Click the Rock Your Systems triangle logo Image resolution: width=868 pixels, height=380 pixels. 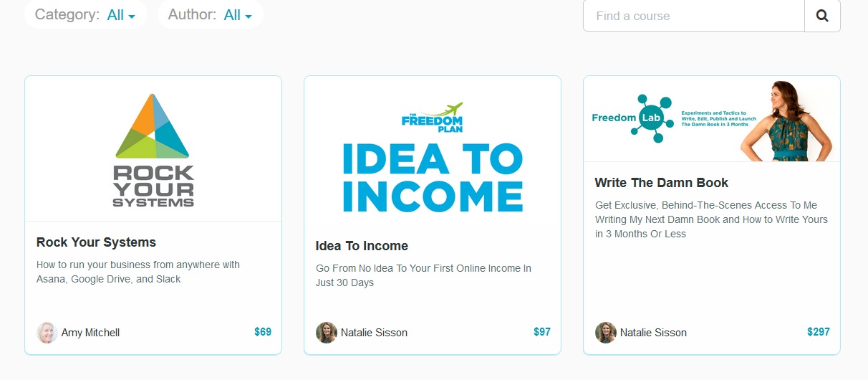153,125
